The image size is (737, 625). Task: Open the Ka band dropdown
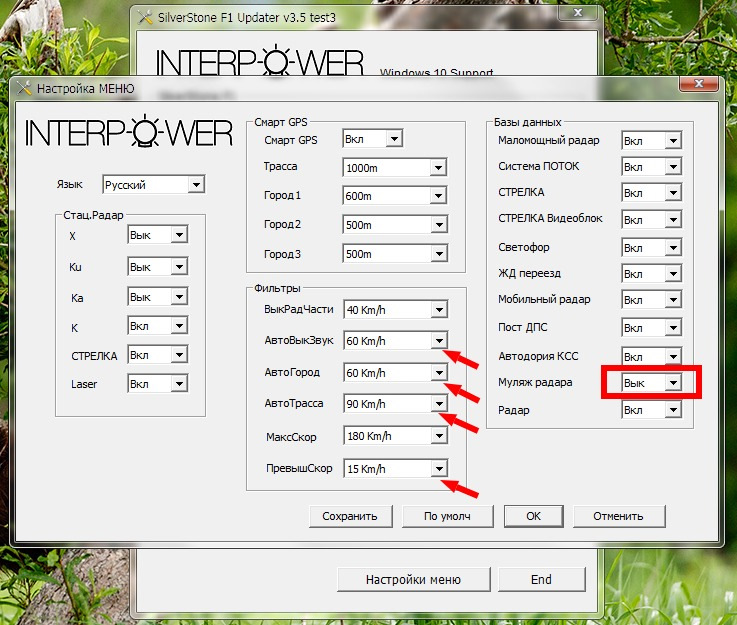tap(157, 297)
